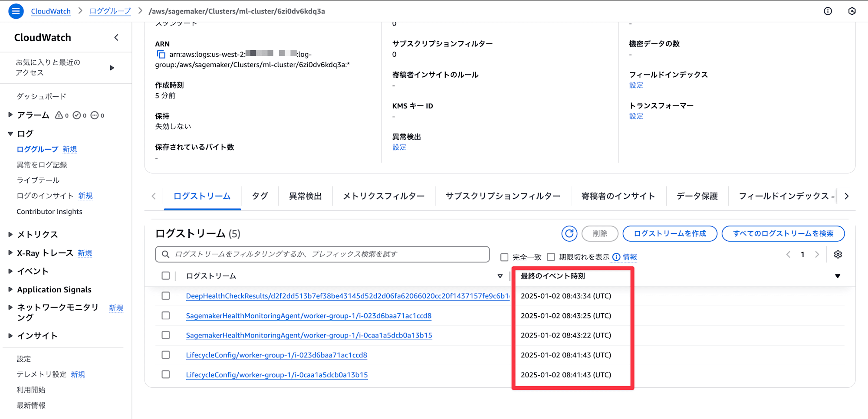The image size is (868, 419).
Task: Open 異常をログ記録 in the sidebar
Action: click(x=42, y=165)
